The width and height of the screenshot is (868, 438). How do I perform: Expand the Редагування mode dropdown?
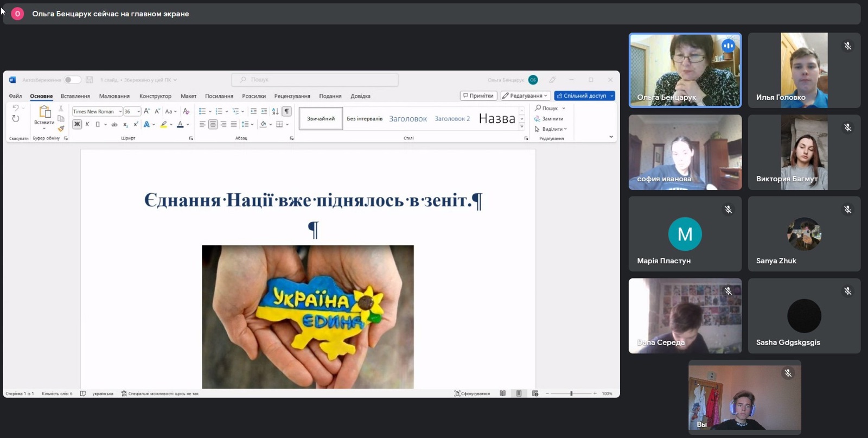click(x=525, y=96)
